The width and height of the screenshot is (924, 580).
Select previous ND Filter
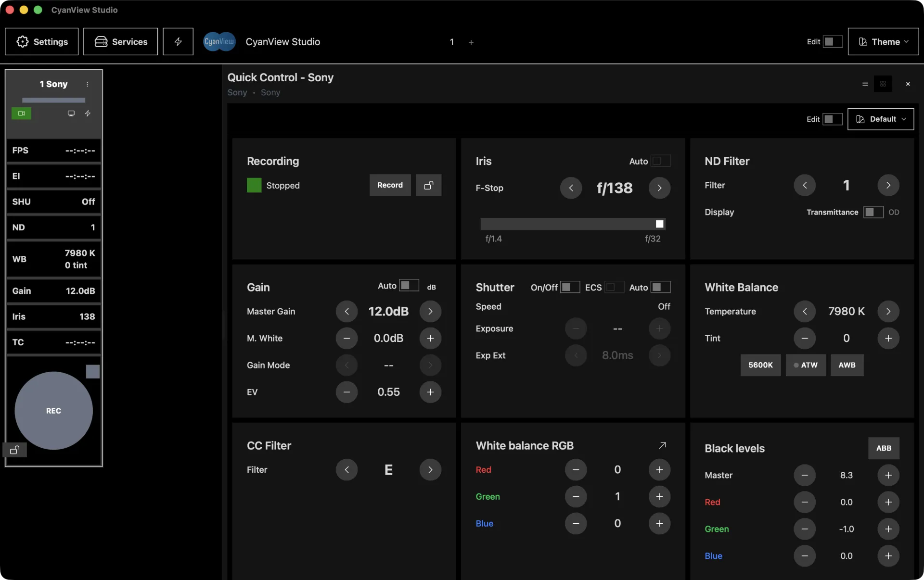point(805,185)
